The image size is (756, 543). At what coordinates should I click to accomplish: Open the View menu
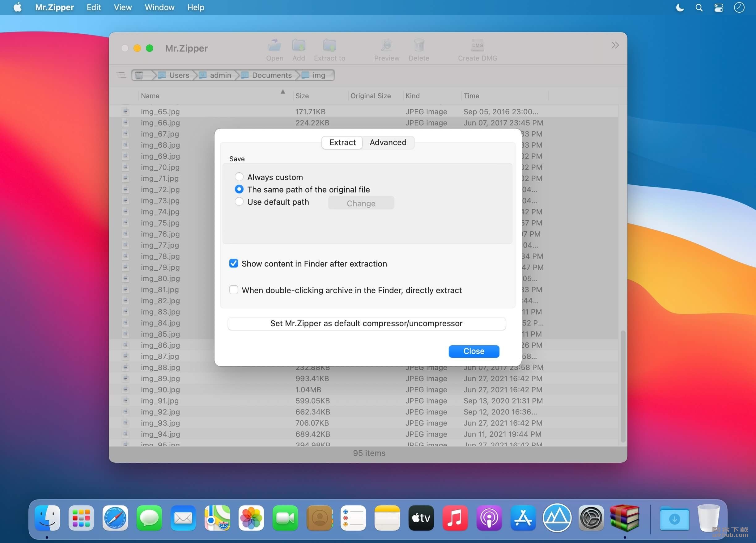pos(123,7)
